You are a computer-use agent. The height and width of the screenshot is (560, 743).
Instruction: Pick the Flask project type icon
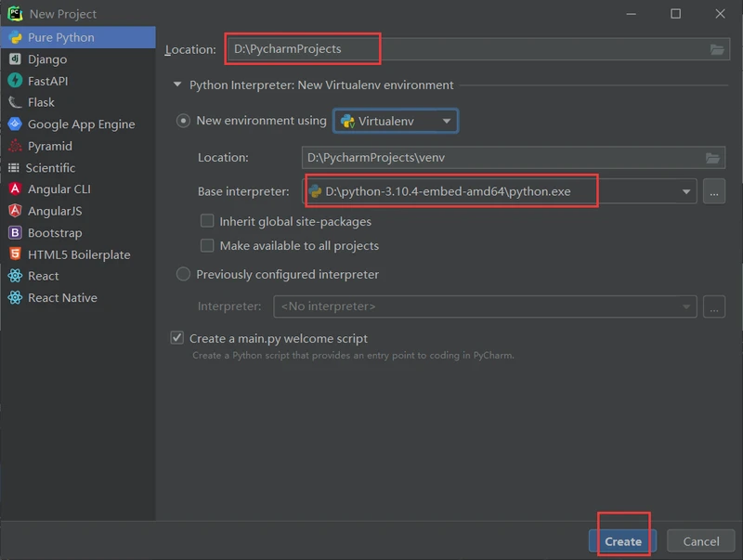tap(15, 102)
